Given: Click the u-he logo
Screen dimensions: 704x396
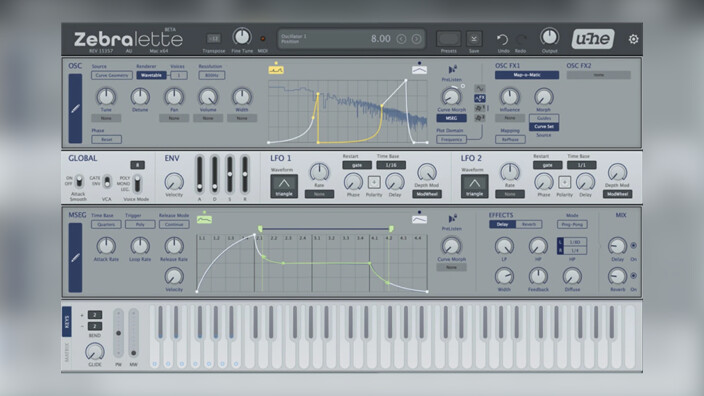Looking at the screenshot, I should (x=593, y=39).
